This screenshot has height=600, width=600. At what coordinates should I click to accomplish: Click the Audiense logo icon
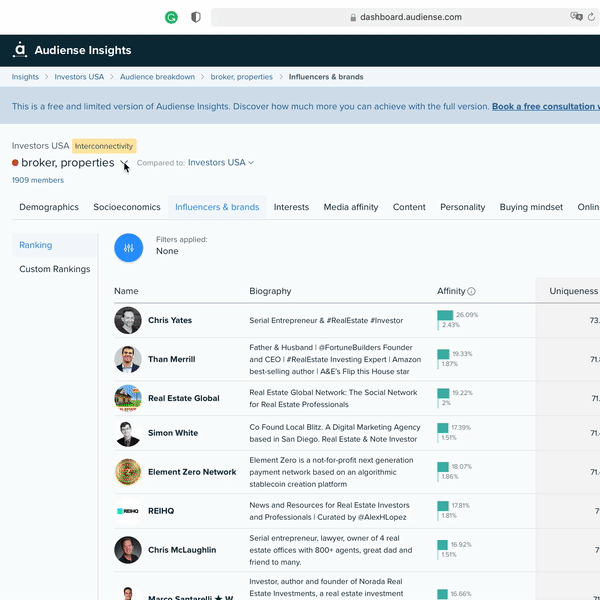pyautogui.click(x=20, y=50)
